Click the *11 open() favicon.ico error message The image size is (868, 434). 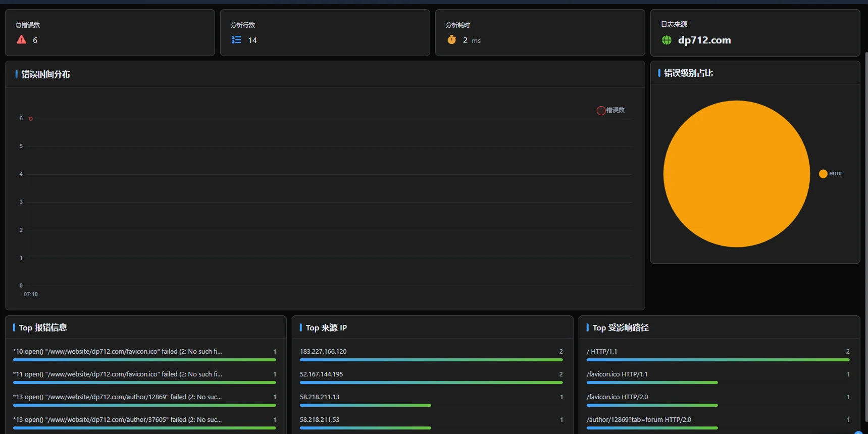118,374
